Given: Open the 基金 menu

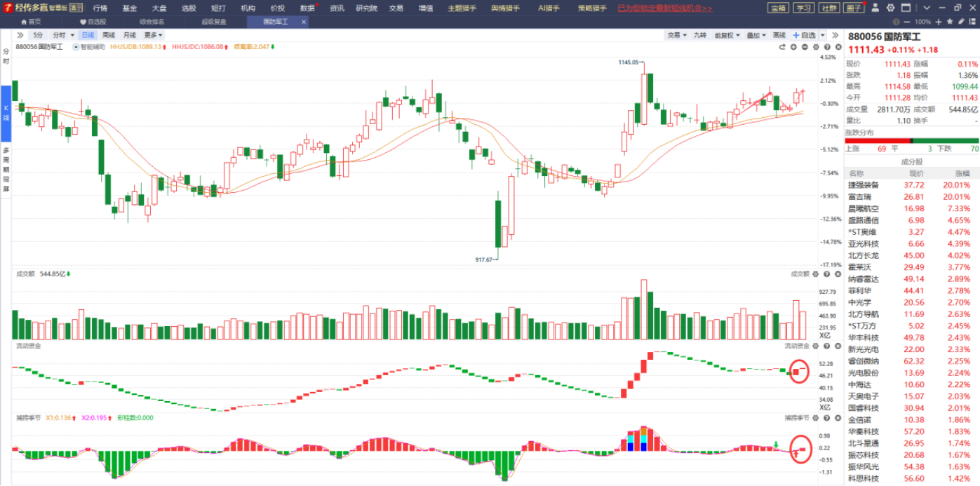Looking at the screenshot, I should click(130, 8).
